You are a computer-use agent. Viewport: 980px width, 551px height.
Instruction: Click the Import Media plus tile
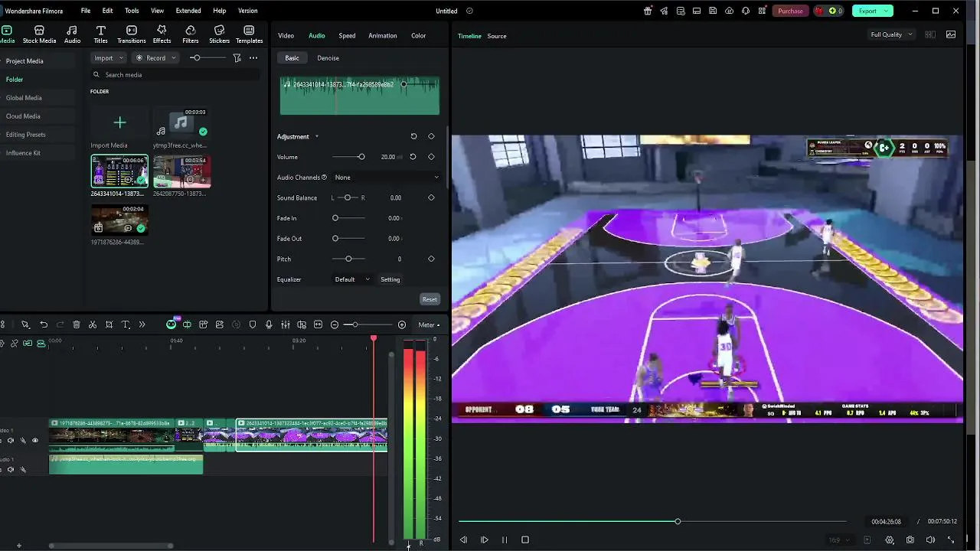(x=119, y=122)
